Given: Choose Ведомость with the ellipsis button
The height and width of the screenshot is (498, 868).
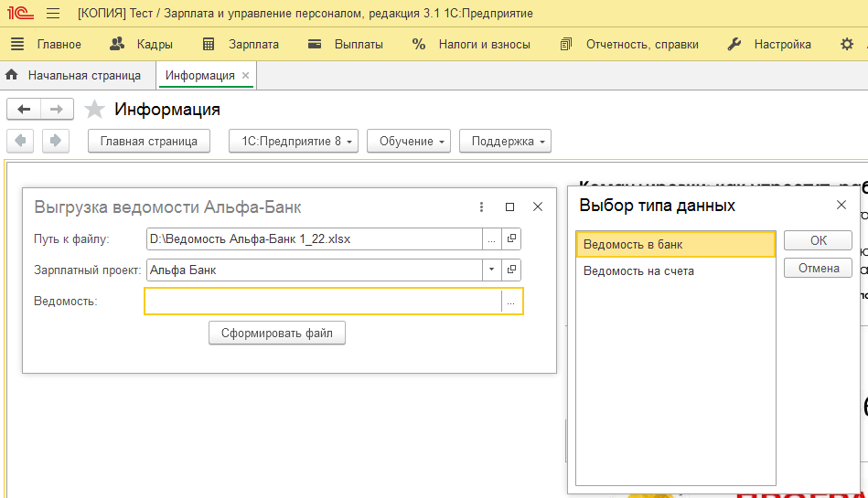Looking at the screenshot, I should pyautogui.click(x=511, y=302).
